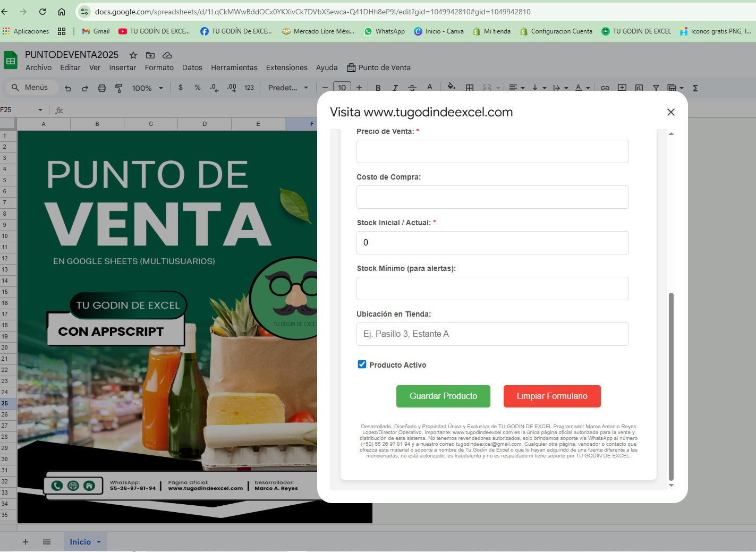Open the Inicio - Canva bookmark
Viewport: 756px width, 552px height.
[438, 31]
